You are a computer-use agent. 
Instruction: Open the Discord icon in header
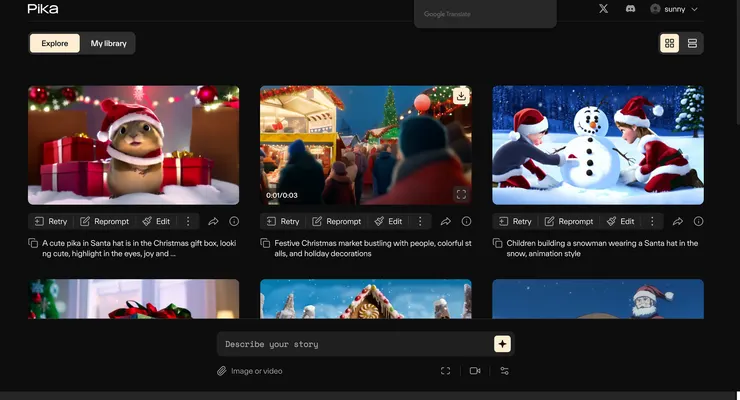tap(630, 8)
